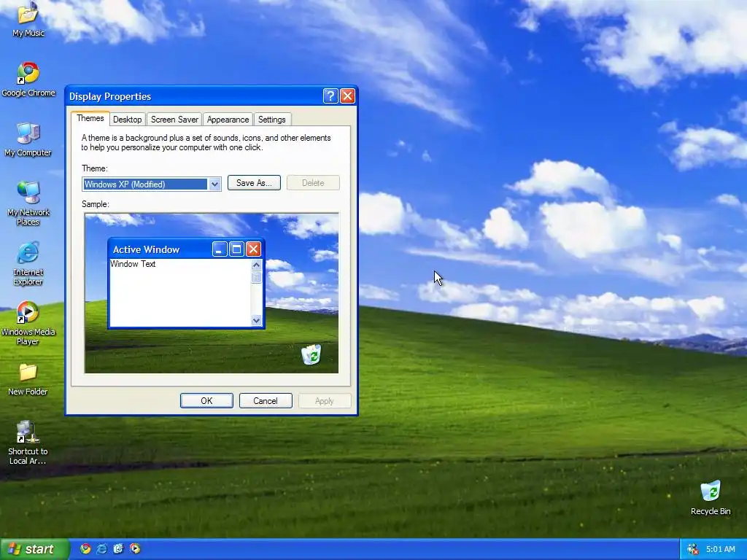This screenshot has height=560, width=747.
Task: Open the Screen Saver tab
Action: 174,120
